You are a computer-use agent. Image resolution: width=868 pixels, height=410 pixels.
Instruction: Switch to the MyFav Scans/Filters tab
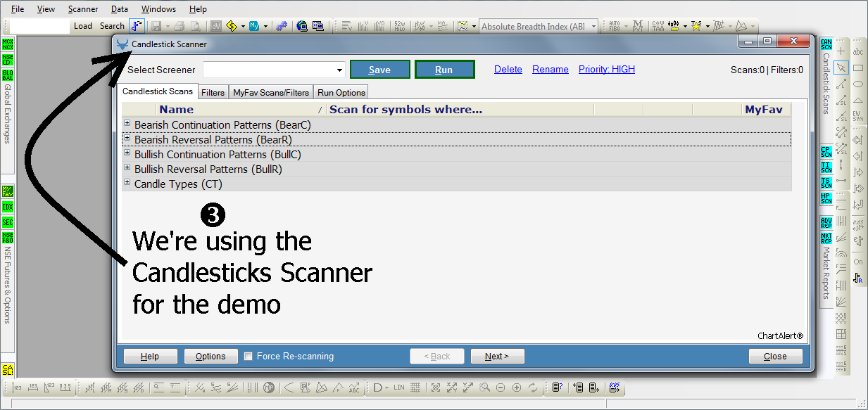271,93
